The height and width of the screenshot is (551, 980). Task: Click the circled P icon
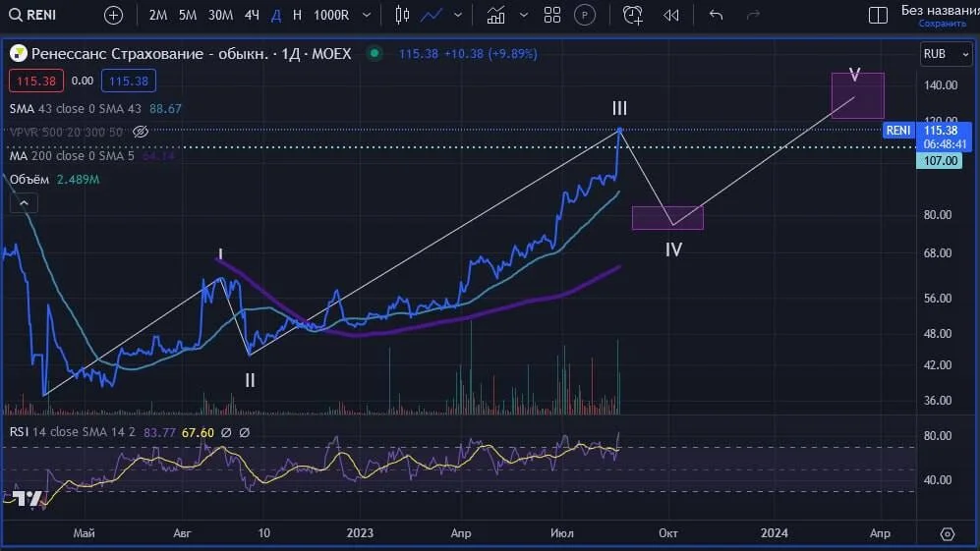tap(585, 15)
